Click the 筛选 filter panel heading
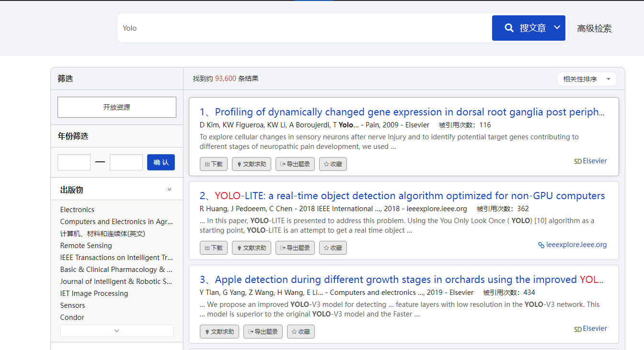The image size is (644, 350). pyautogui.click(x=65, y=79)
